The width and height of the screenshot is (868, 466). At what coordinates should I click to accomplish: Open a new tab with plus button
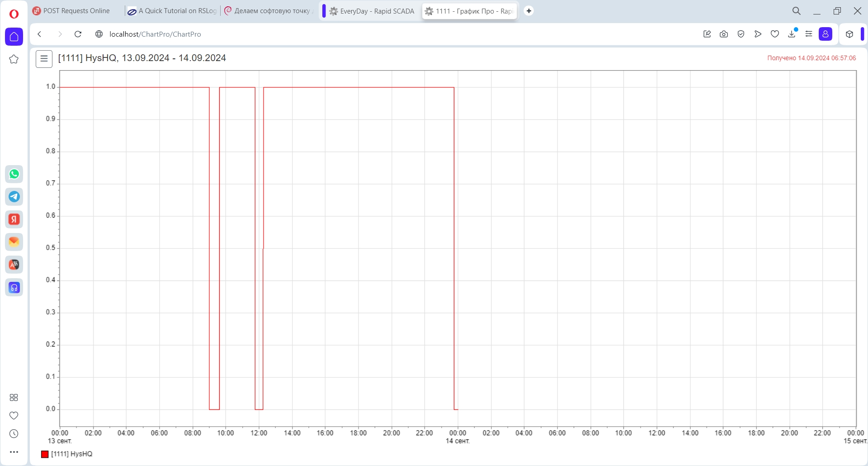click(x=528, y=11)
